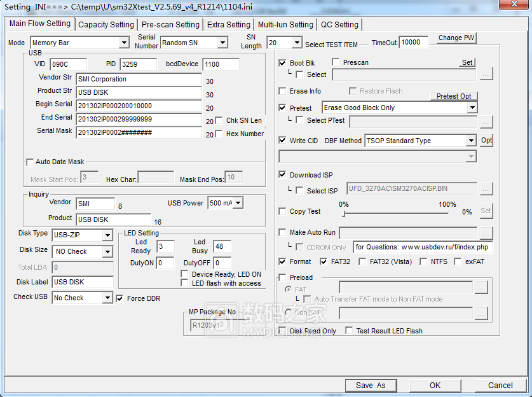Open the Opt button beside DBF Method
The height and width of the screenshot is (397, 532).
pyautogui.click(x=486, y=141)
